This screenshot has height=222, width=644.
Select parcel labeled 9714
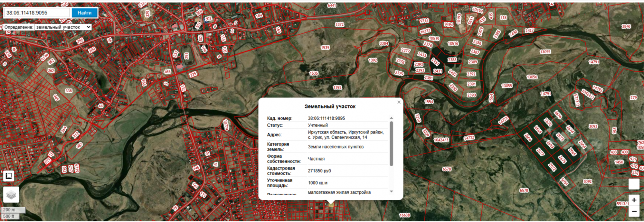(424, 21)
